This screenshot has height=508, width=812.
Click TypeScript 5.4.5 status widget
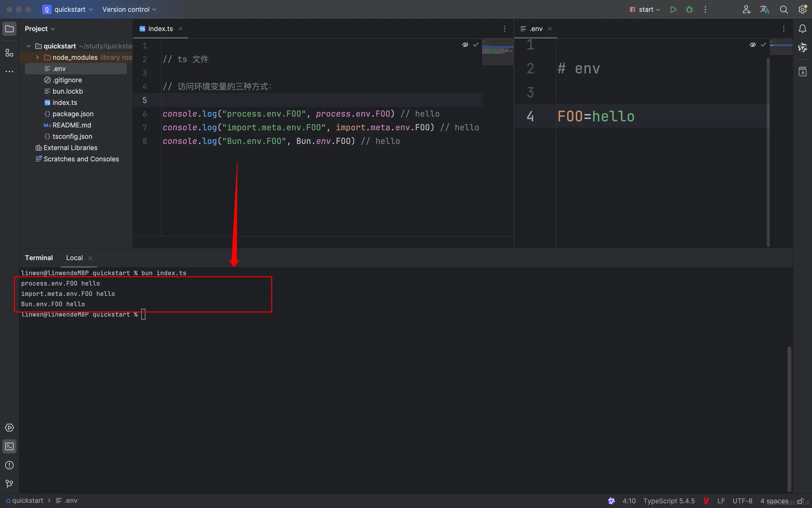coord(669,500)
